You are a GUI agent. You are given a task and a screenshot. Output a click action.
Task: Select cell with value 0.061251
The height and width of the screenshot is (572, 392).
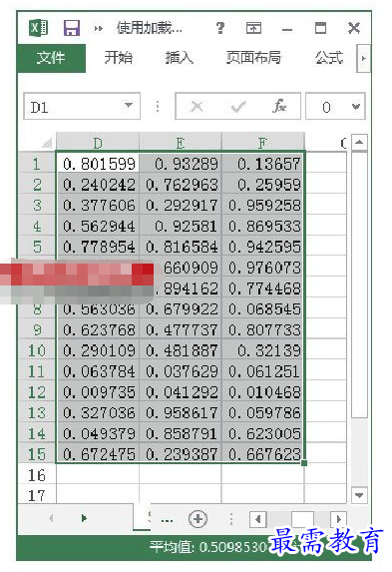(262, 371)
